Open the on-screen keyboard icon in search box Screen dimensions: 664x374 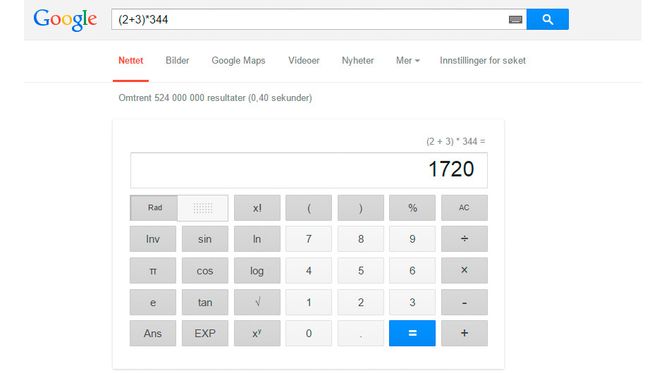pos(515,19)
